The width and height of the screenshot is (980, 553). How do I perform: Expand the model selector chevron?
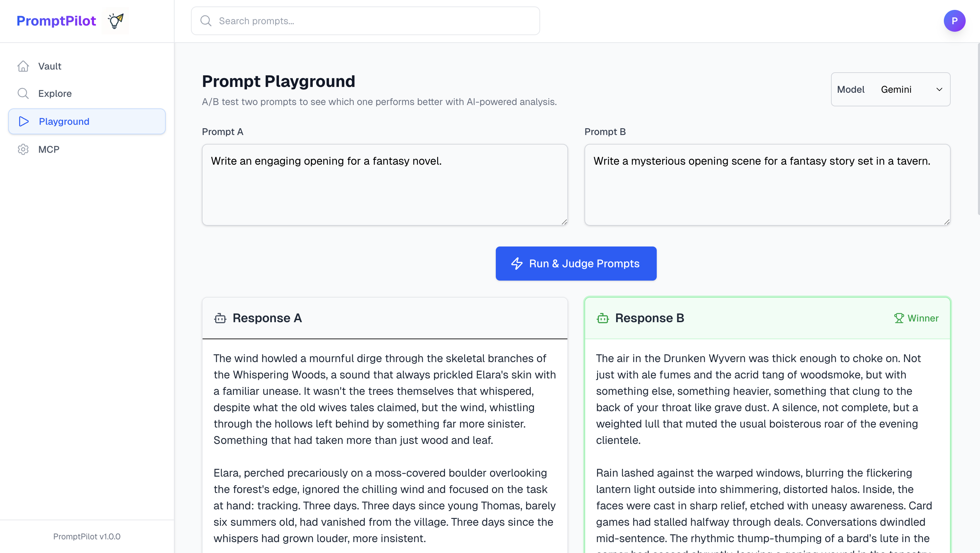coord(939,89)
